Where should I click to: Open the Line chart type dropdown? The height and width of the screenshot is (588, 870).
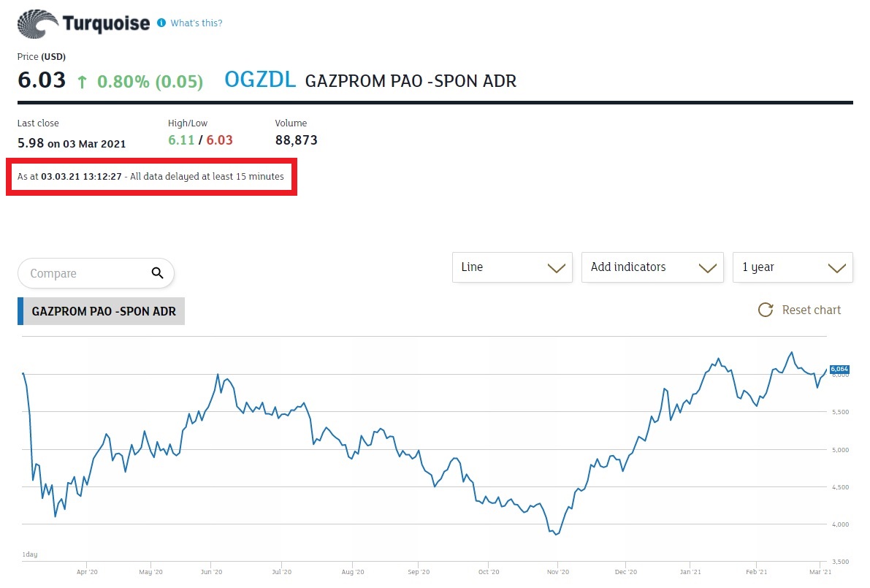[x=512, y=267]
